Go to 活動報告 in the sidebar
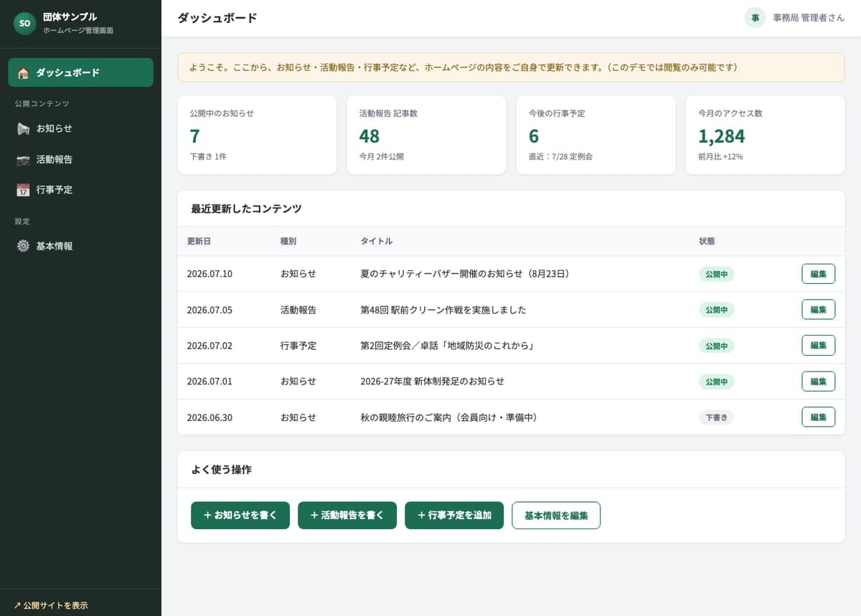The height and width of the screenshot is (616, 861). (80, 159)
